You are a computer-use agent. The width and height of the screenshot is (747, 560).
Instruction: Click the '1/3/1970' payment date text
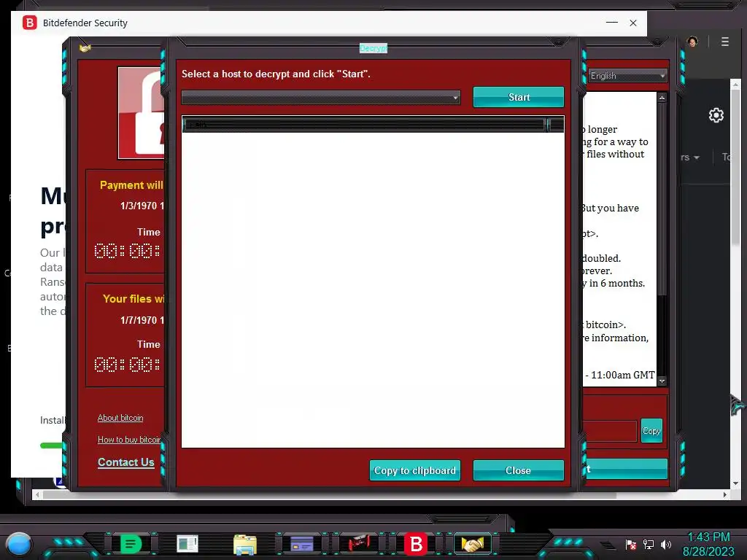click(x=138, y=206)
